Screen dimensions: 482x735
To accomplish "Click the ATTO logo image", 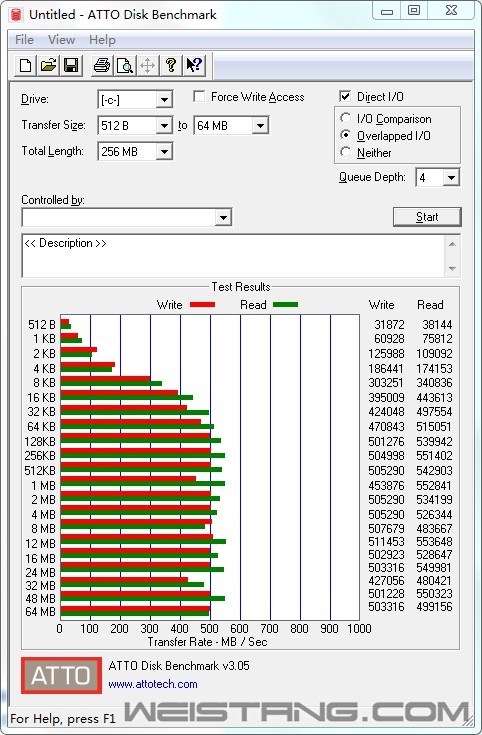I will coord(61,675).
